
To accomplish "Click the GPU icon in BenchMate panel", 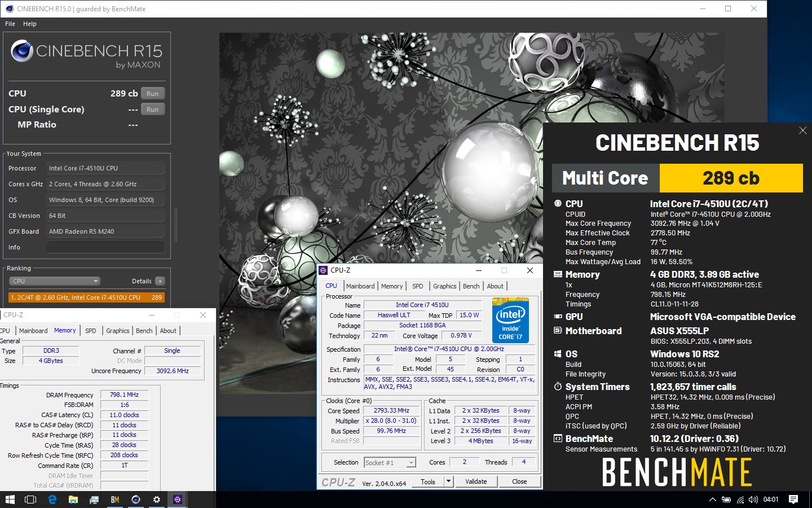I will point(558,317).
